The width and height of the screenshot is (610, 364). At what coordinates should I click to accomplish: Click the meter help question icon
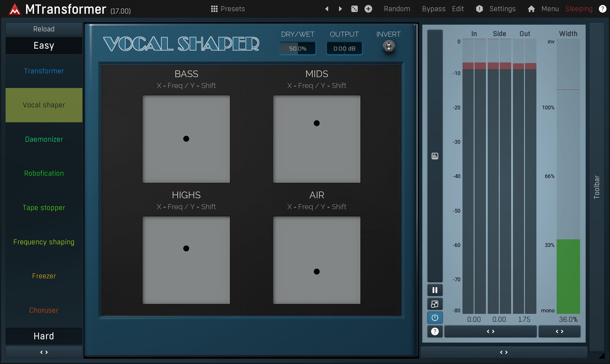(x=435, y=331)
